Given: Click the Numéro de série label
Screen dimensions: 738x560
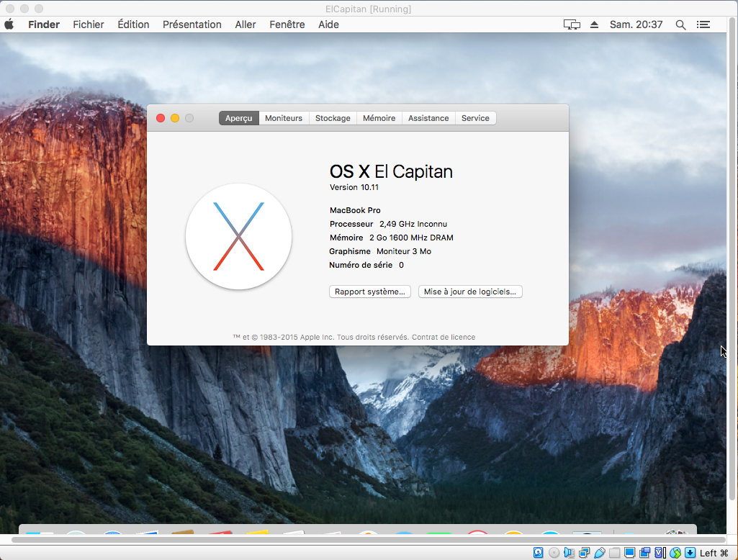Looking at the screenshot, I should (361, 265).
